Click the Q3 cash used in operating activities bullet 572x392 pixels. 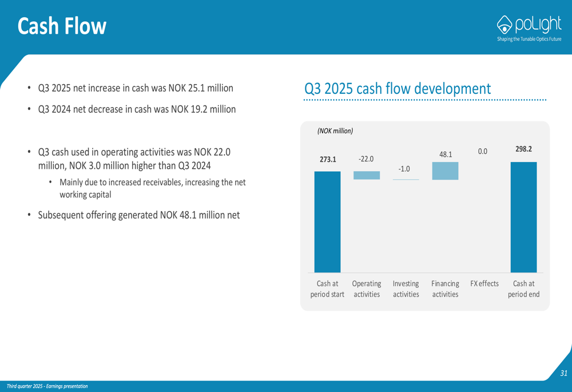click(x=134, y=159)
